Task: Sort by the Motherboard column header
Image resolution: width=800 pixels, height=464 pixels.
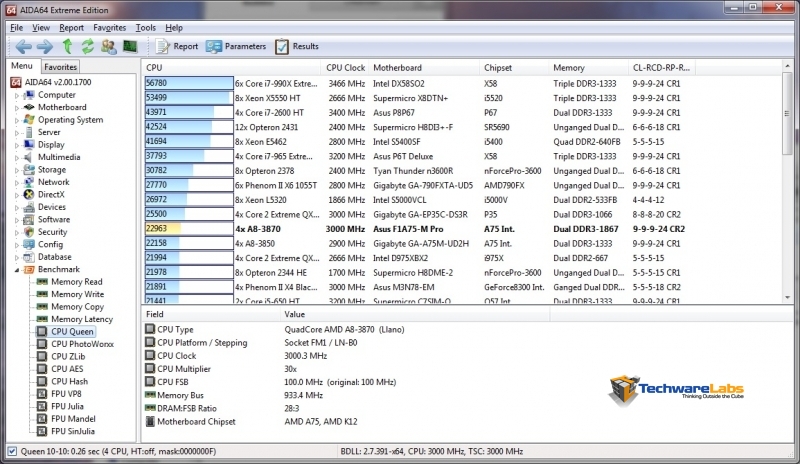Action: [423, 68]
